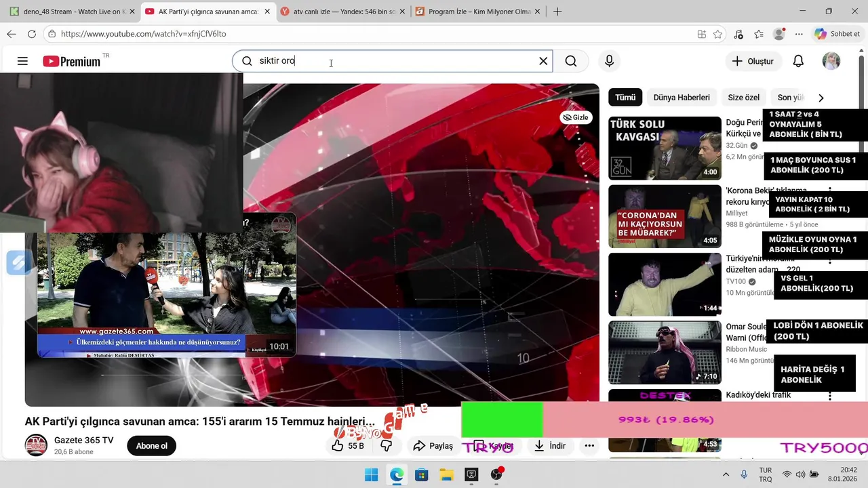Open the 1:44 TV100 video thumbnail
The image size is (868, 488).
pyautogui.click(x=665, y=285)
